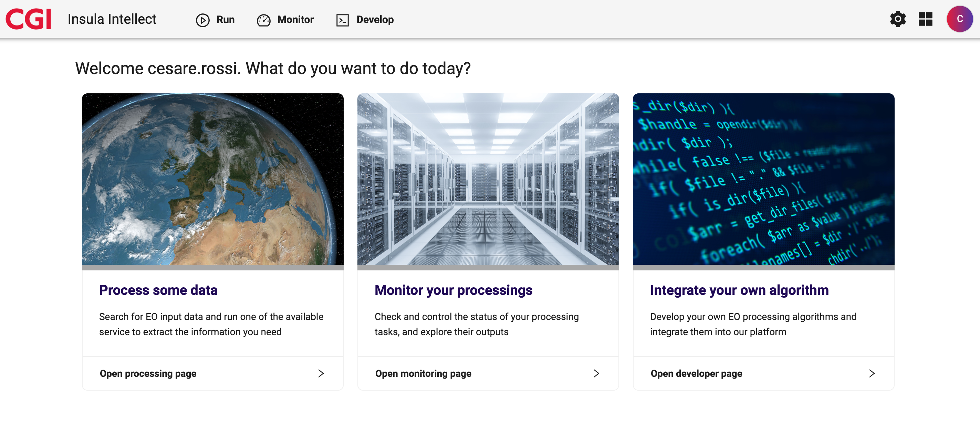Click the Run play icon
The image size is (980, 423).
203,20
